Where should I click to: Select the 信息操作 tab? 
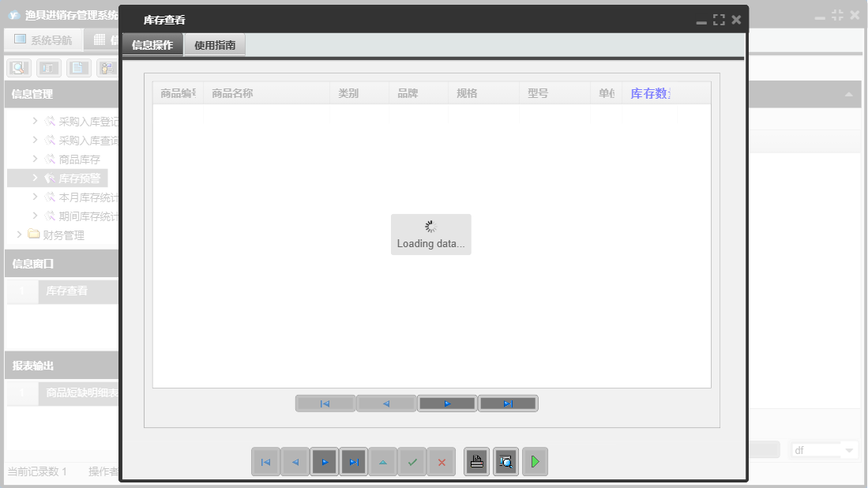pyautogui.click(x=153, y=45)
